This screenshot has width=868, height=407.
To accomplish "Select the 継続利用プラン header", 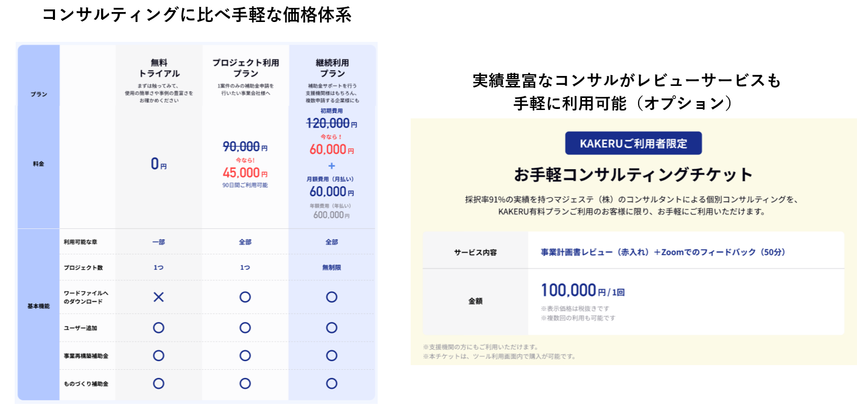I will coord(332,68).
